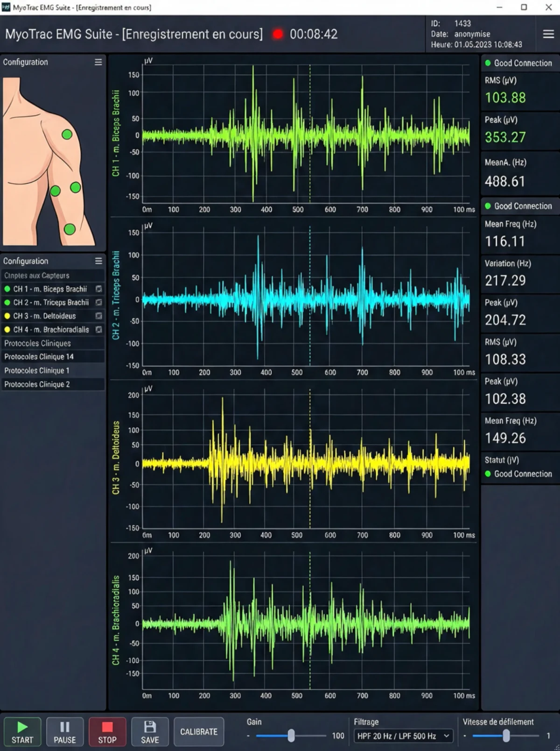The width and height of the screenshot is (560, 751).
Task: Click the Peak value 102.38
Action: (x=505, y=399)
